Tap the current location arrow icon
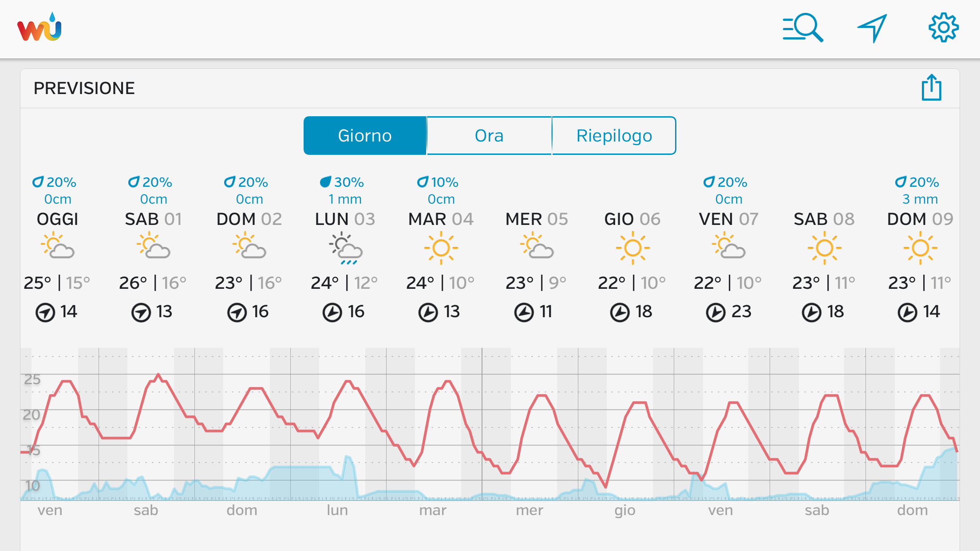Screen dimensions: 980x551 point(872,28)
